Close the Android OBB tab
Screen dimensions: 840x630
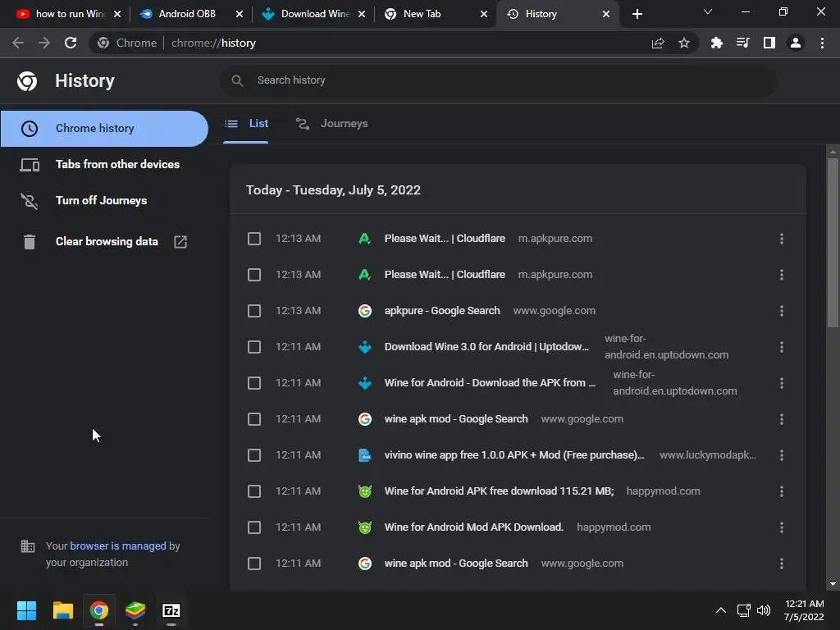(x=240, y=14)
